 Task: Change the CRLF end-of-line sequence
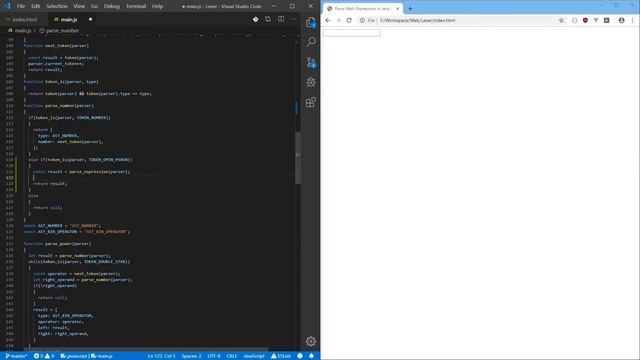coord(232,356)
